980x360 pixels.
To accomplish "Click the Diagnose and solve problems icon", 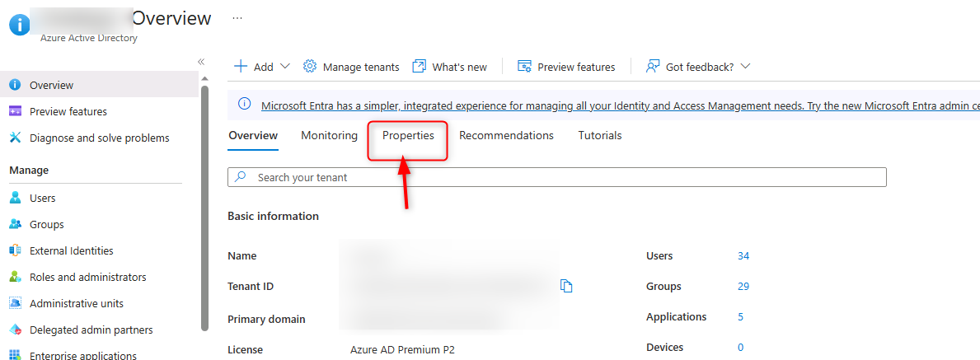I will click(15, 138).
